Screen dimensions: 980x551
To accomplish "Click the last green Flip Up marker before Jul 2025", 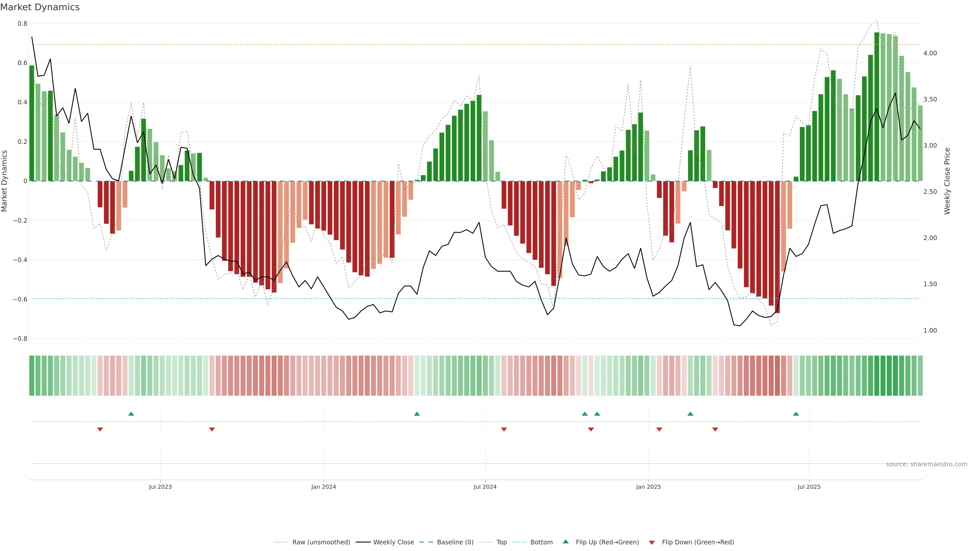I will pos(796,414).
